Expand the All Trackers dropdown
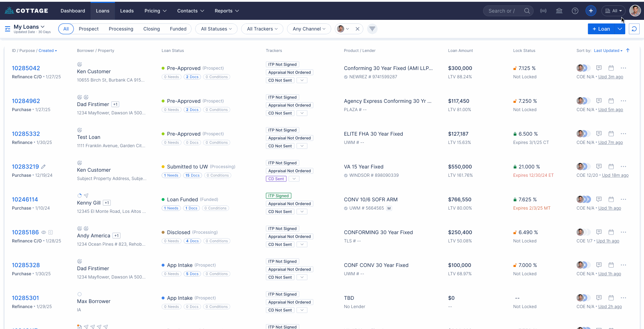Screen dimensions: 644x329 click(x=262, y=29)
